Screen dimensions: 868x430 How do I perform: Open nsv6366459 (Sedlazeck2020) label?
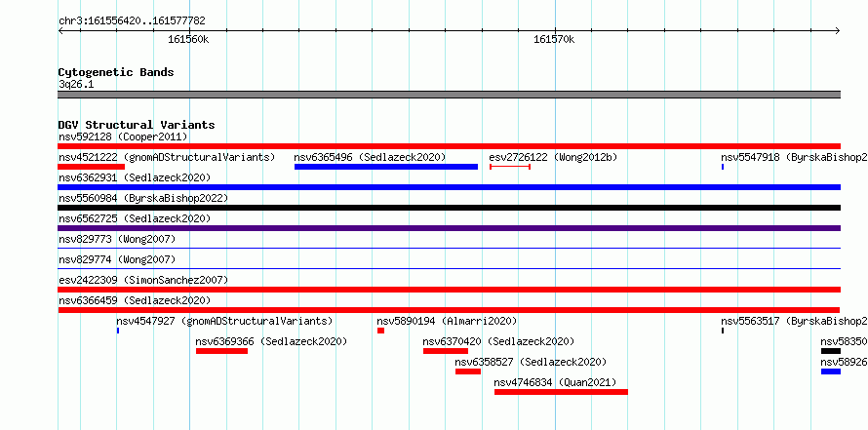[135, 300]
